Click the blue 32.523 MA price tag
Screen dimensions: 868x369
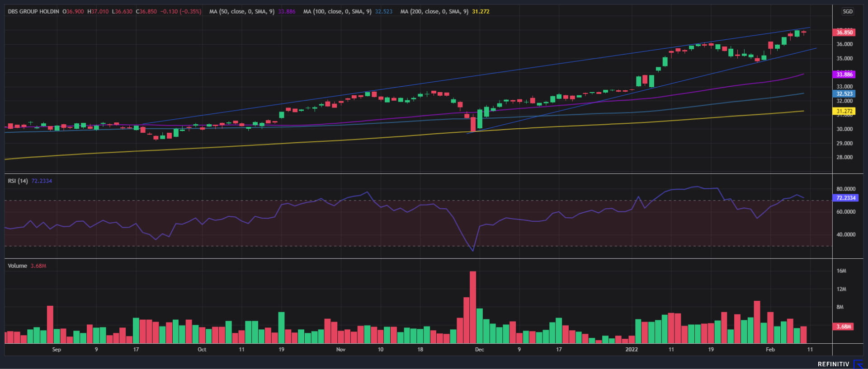coord(844,94)
